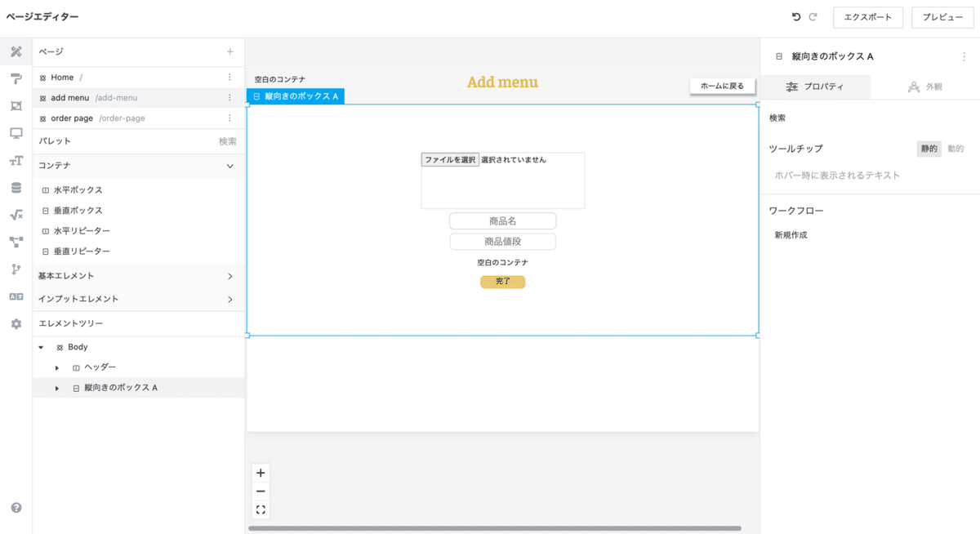Click the yellow 完了 button
The width and height of the screenshot is (980, 534).
502,282
